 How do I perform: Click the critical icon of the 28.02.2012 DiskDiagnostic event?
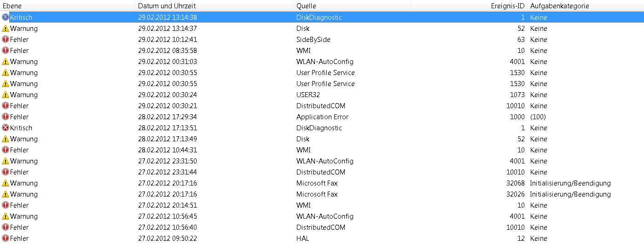pyautogui.click(x=6, y=128)
